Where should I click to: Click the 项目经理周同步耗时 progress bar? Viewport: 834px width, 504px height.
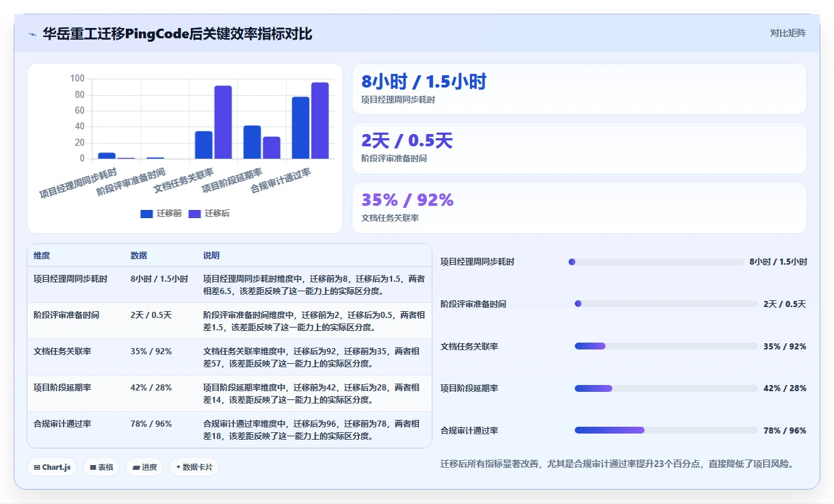pos(656,262)
